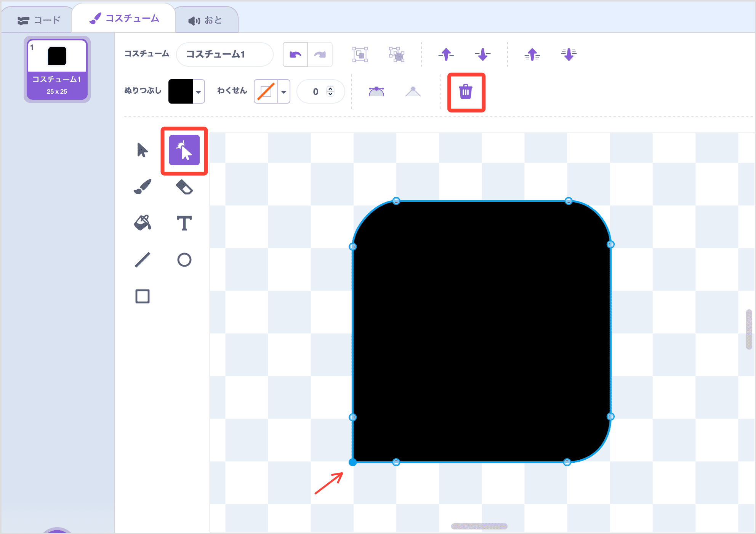This screenshot has height=534, width=756.
Task: Open the ぬりつぶし fill color dropdown
Action: [199, 91]
